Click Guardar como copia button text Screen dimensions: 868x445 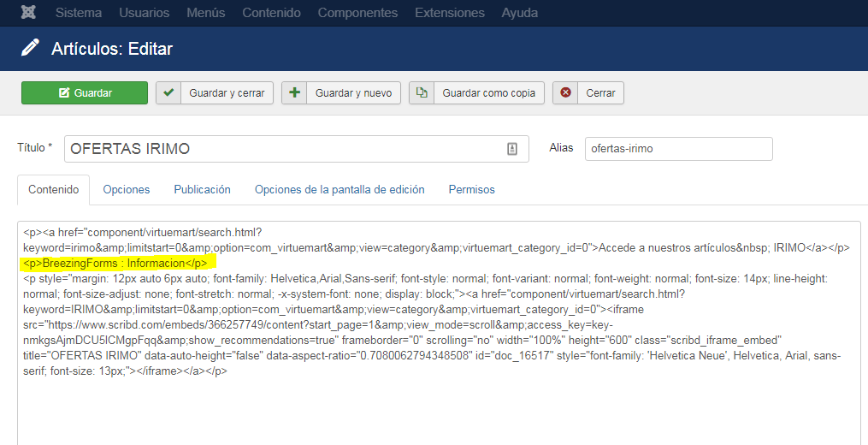489,93
